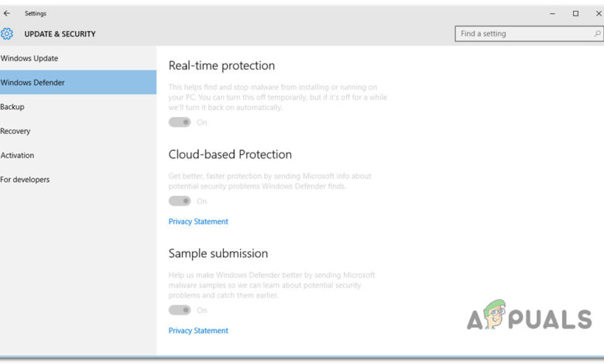Screen dimensions: 604x364
Task: Click the Find a setting search box
Action: pyautogui.click(x=523, y=34)
